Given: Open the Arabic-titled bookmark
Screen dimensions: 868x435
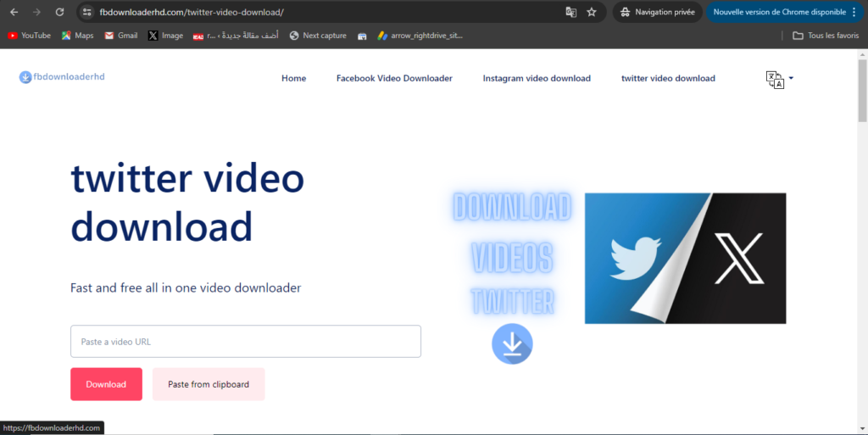Looking at the screenshot, I should [236, 36].
